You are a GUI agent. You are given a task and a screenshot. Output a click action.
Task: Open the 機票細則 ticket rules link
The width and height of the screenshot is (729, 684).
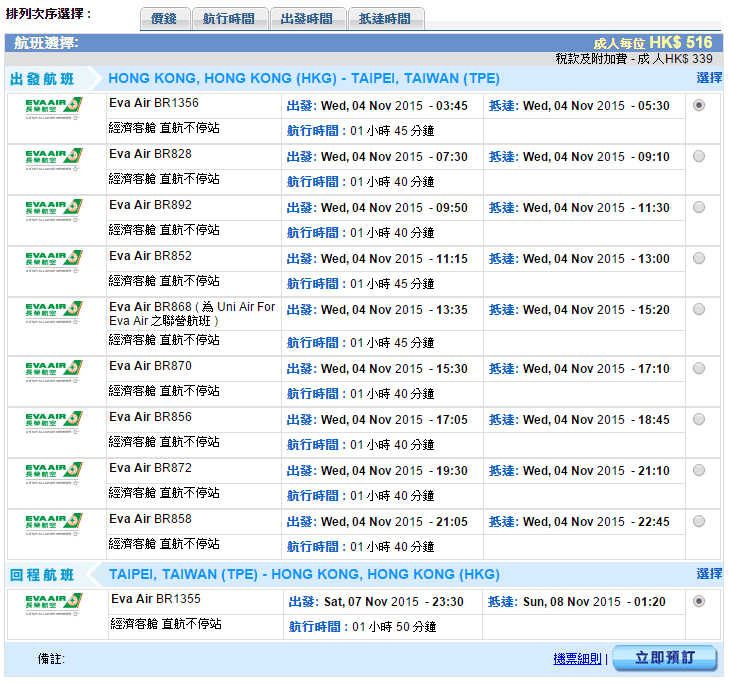click(577, 659)
